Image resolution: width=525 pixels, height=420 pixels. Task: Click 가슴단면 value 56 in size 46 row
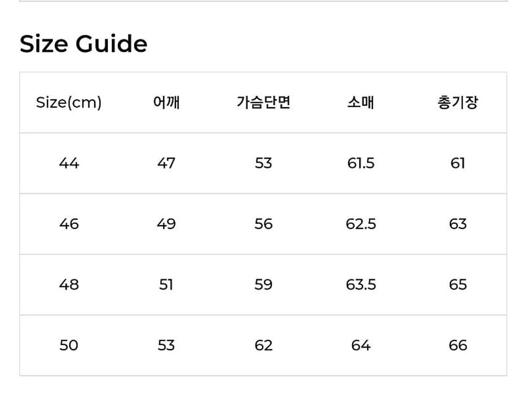tap(263, 224)
